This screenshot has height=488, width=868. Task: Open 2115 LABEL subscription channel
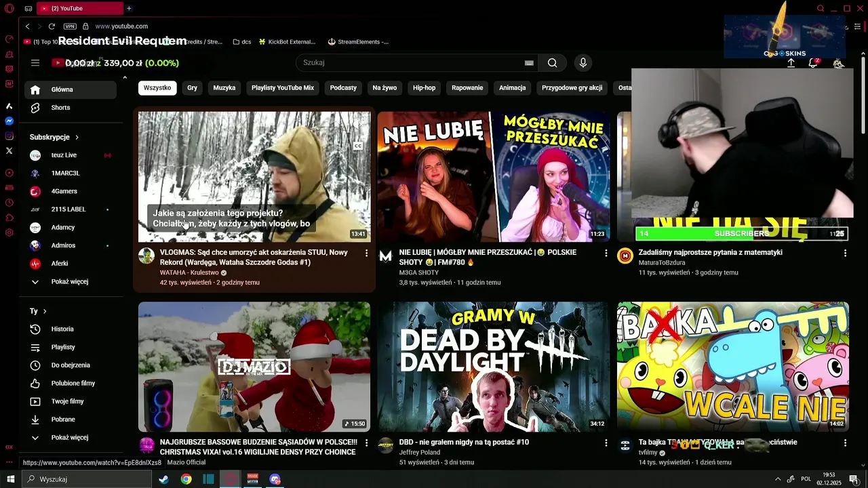71,209
